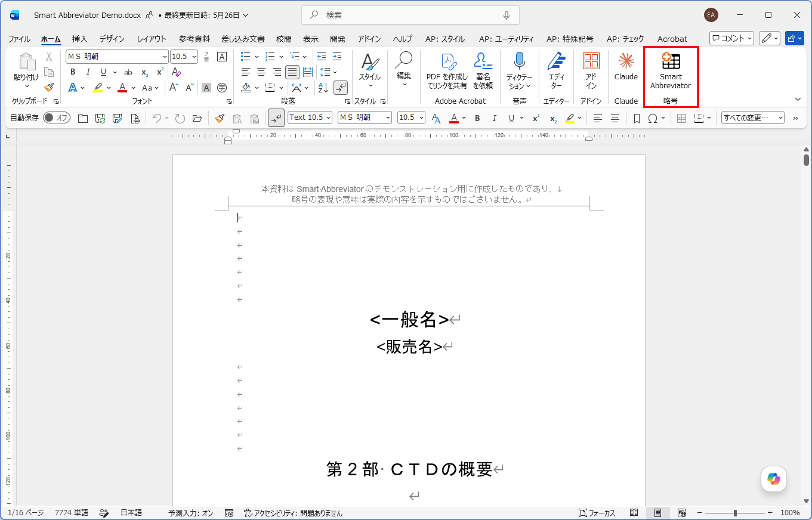Collapse the ribbon chevron

coord(798,99)
